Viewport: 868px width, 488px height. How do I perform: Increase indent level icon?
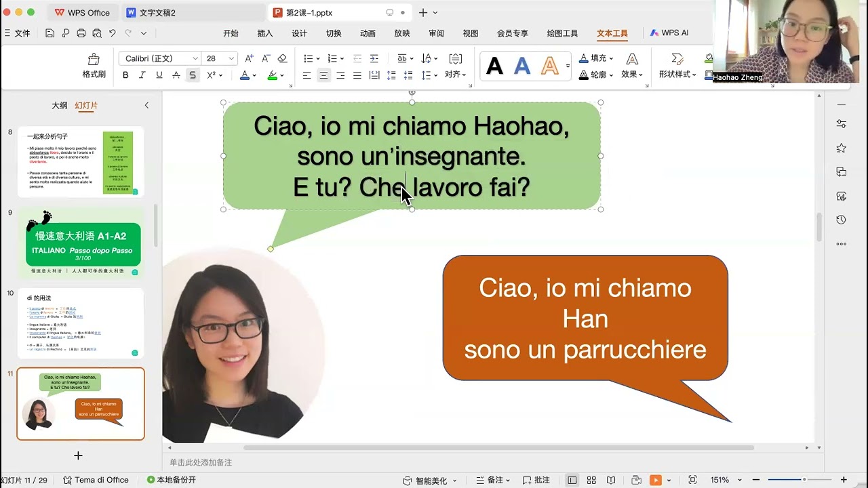tap(374, 58)
